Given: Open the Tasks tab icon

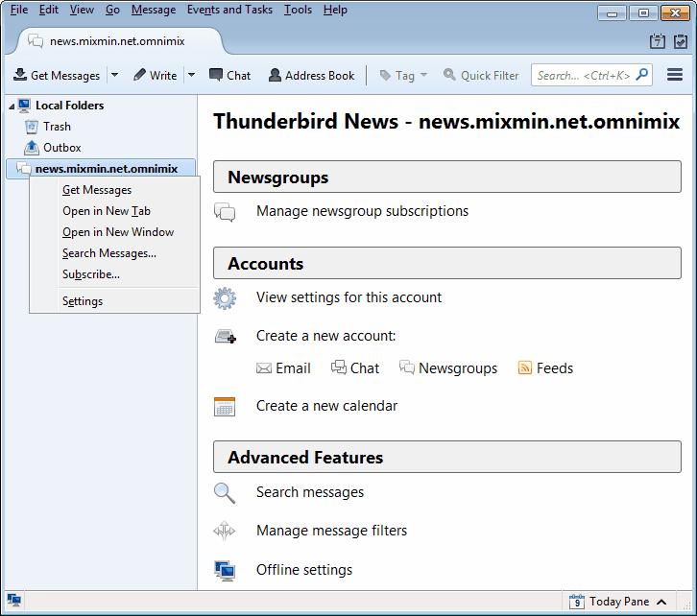Looking at the screenshot, I should click(x=681, y=41).
